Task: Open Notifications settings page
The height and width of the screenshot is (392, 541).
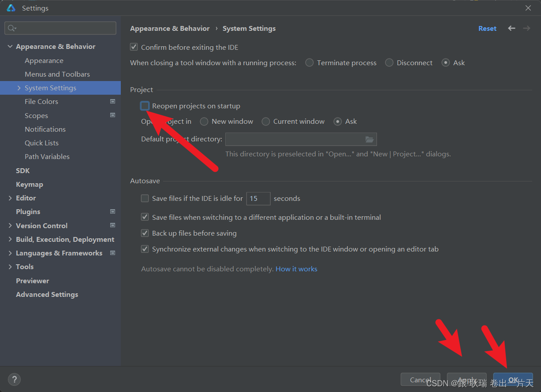Action: [45, 129]
